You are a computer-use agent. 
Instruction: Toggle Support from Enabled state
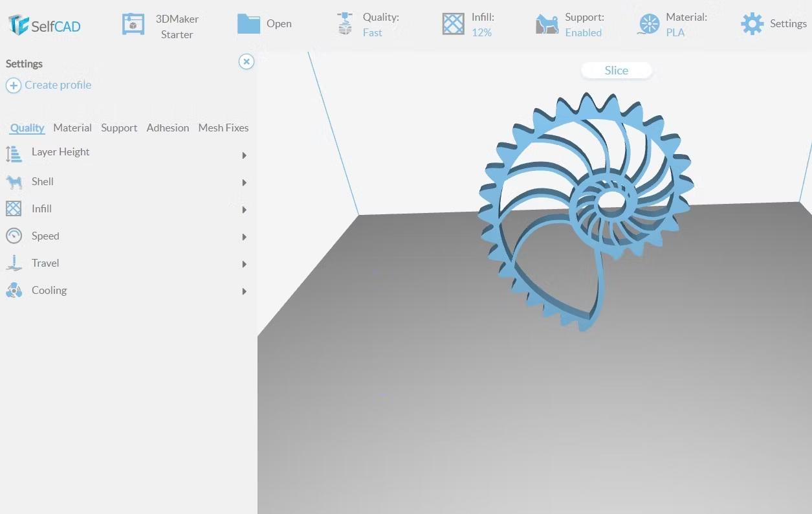click(x=583, y=32)
